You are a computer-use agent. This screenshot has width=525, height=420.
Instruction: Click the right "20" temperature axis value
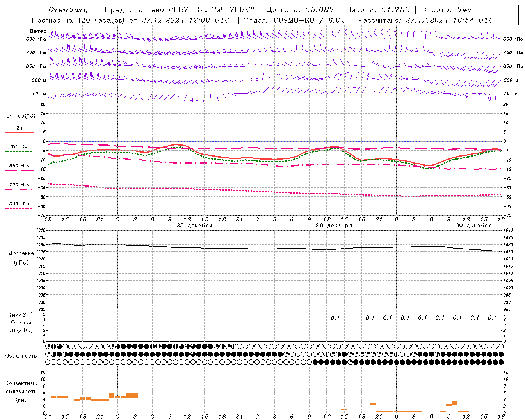click(506, 105)
